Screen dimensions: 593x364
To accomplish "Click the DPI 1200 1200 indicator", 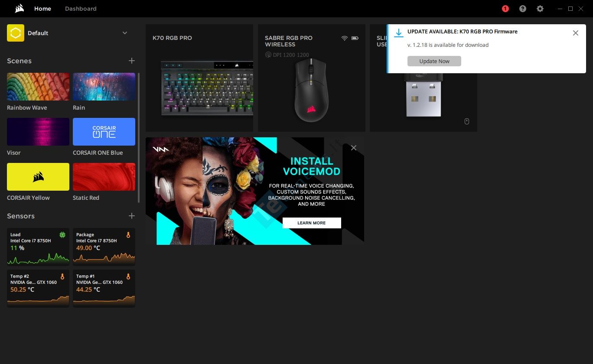I will pos(287,55).
